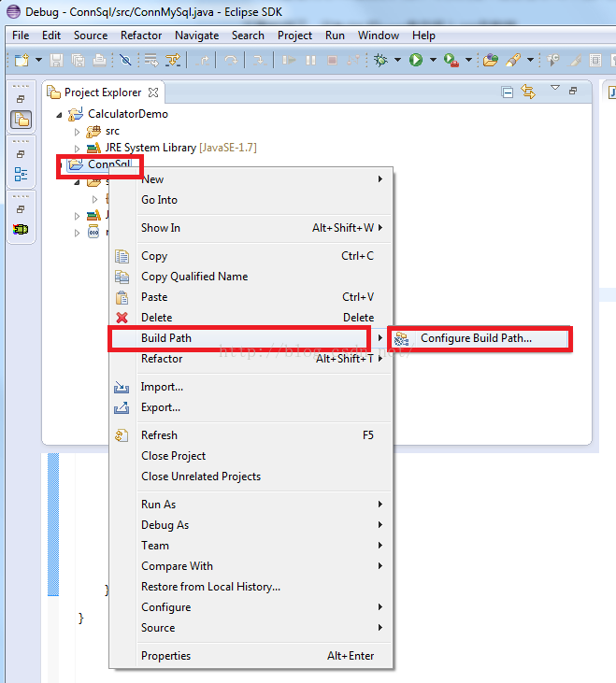Open the Compare With submenu
The image size is (616, 683).
point(251,566)
